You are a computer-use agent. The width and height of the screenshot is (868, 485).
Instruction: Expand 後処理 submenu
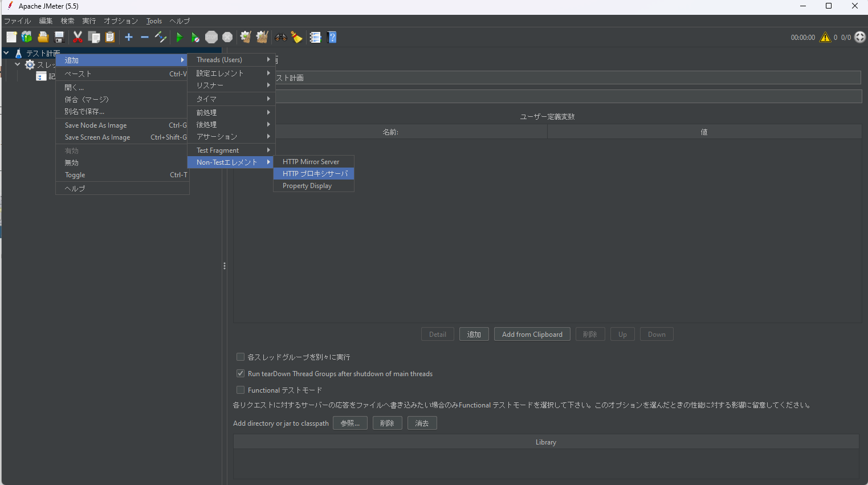[x=231, y=124]
